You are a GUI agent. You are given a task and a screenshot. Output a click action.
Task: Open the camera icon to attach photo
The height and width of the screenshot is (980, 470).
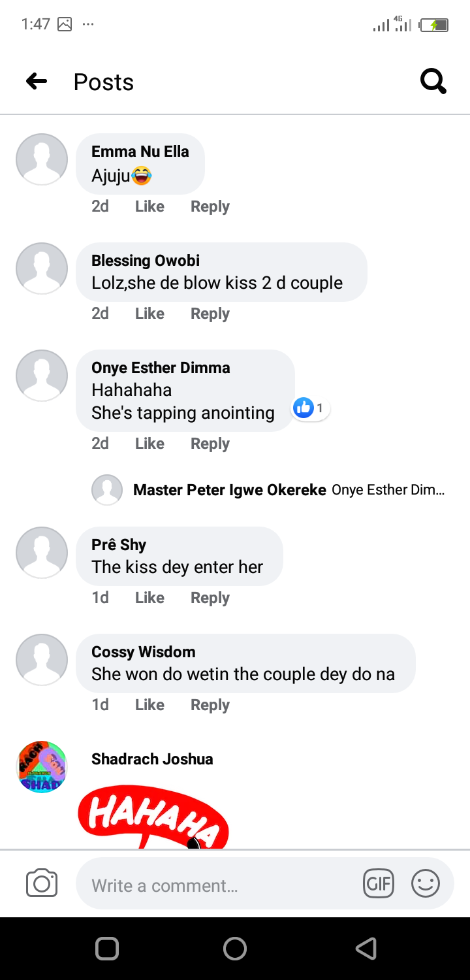click(x=42, y=884)
